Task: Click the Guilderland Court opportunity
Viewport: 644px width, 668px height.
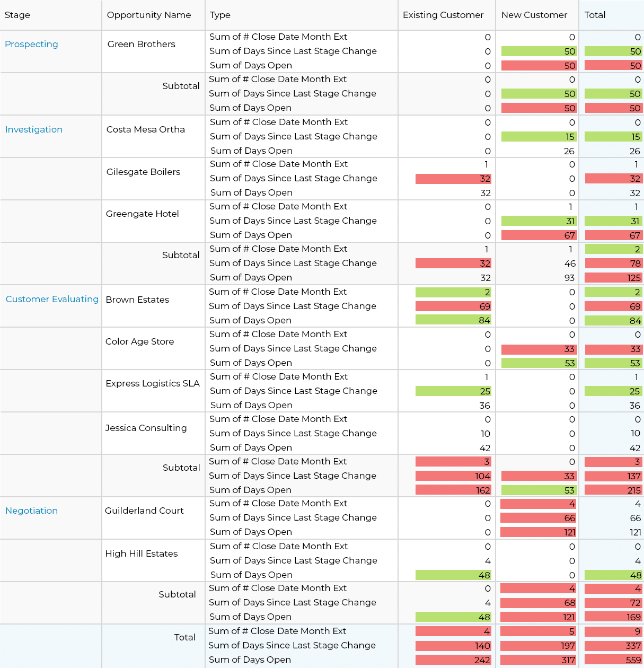Action: coord(144,511)
